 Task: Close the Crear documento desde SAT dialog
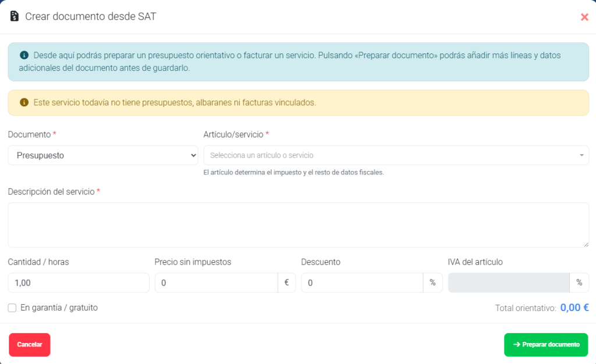[x=584, y=17]
